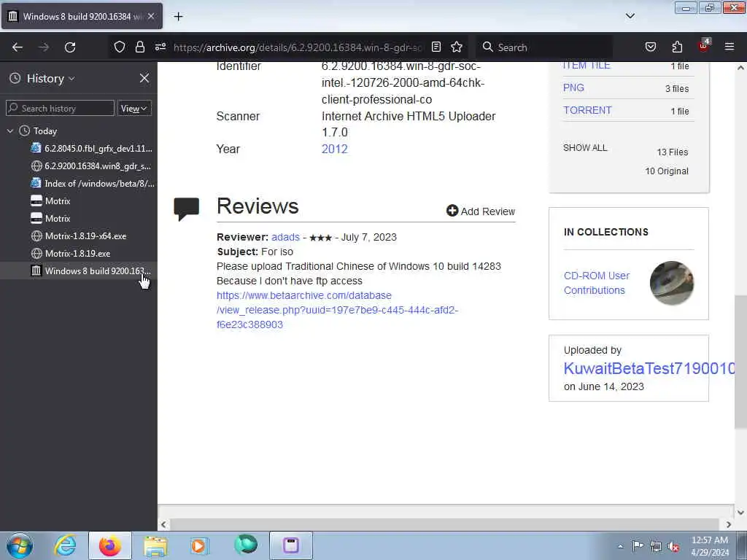Screen dimensions: 747x560
Task: Click the 10 Original files link
Action: coord(667,171)
